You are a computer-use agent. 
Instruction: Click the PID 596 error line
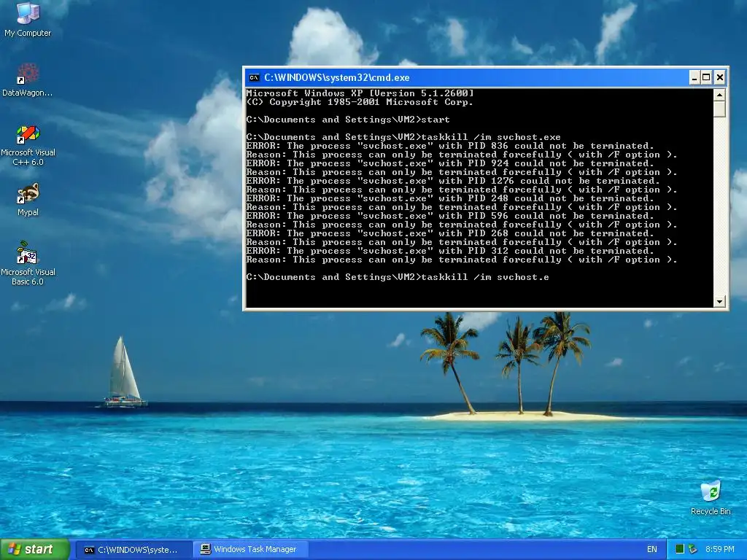point(449,216)
